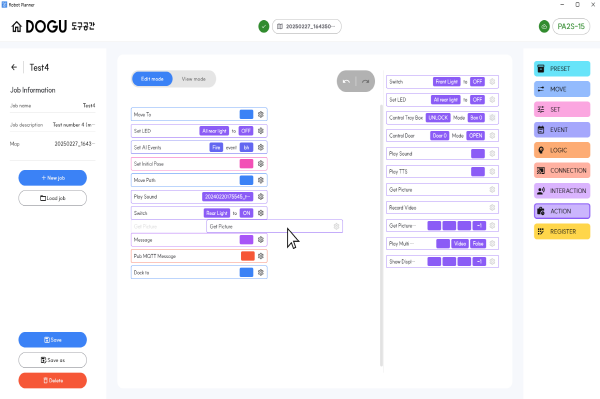Open the PRESET category

562,68
